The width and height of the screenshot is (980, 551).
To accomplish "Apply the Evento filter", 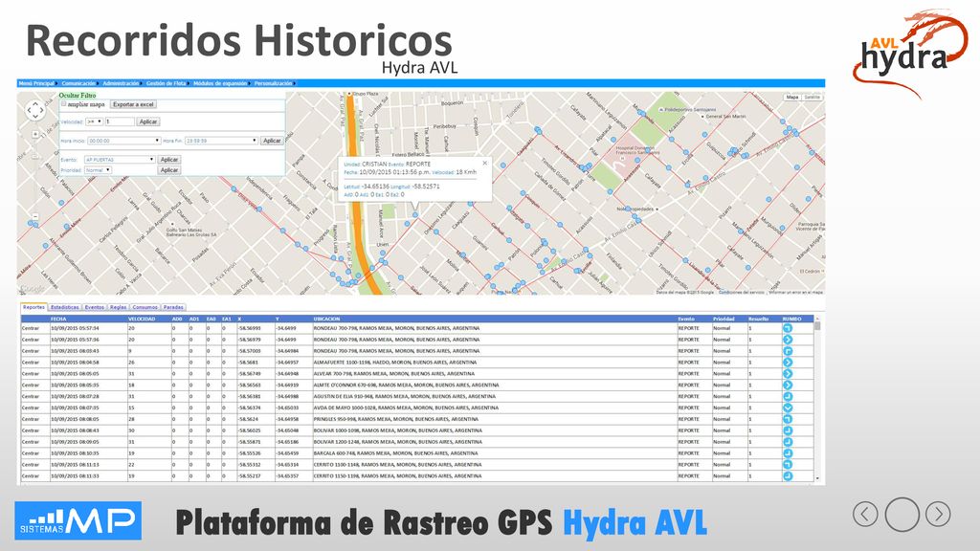I will [169, 160].
